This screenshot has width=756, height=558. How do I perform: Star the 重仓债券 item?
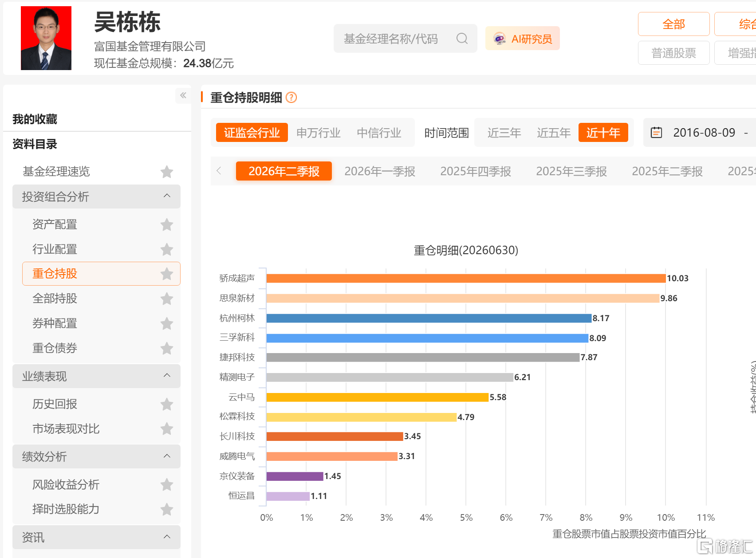pos(167,348)
